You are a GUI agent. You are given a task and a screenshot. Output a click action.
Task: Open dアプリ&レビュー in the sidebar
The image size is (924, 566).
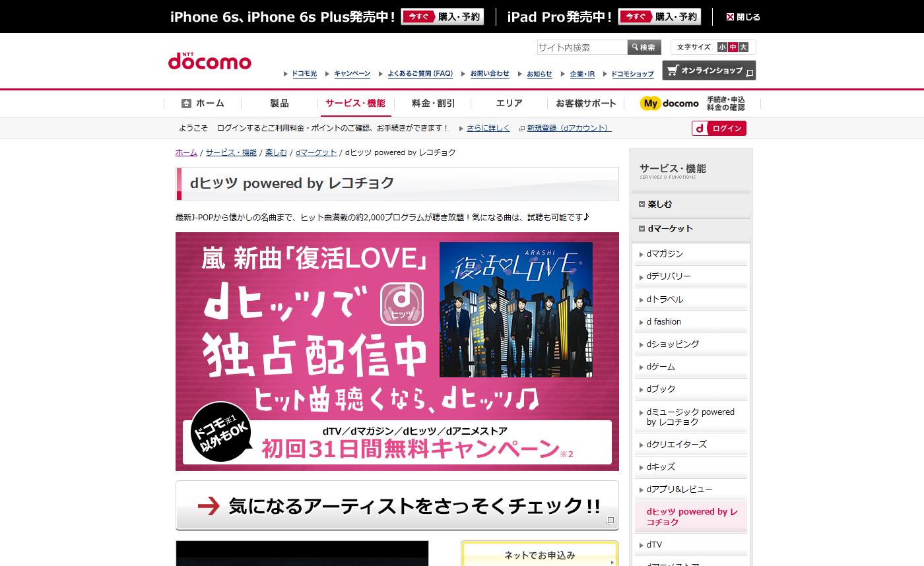click(x=691, y=489)
